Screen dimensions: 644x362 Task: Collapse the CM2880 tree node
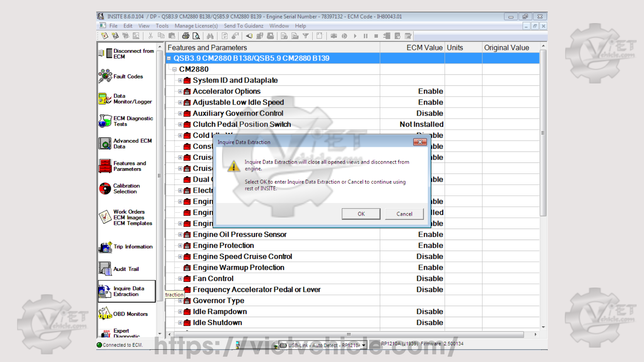coord(174,69)
